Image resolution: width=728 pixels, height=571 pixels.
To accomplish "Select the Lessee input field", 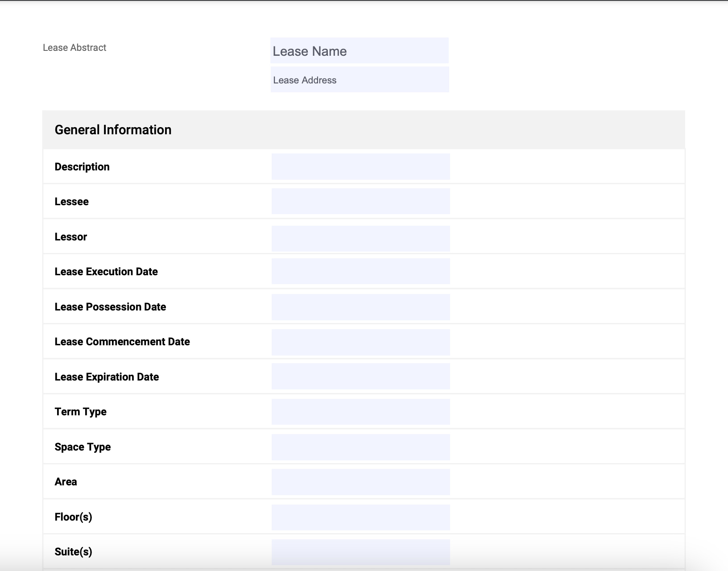I will click(x=360, y=202).
